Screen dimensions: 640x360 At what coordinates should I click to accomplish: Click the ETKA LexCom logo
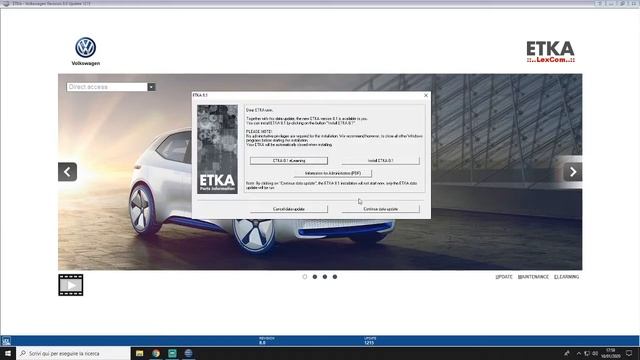point(550,52)
